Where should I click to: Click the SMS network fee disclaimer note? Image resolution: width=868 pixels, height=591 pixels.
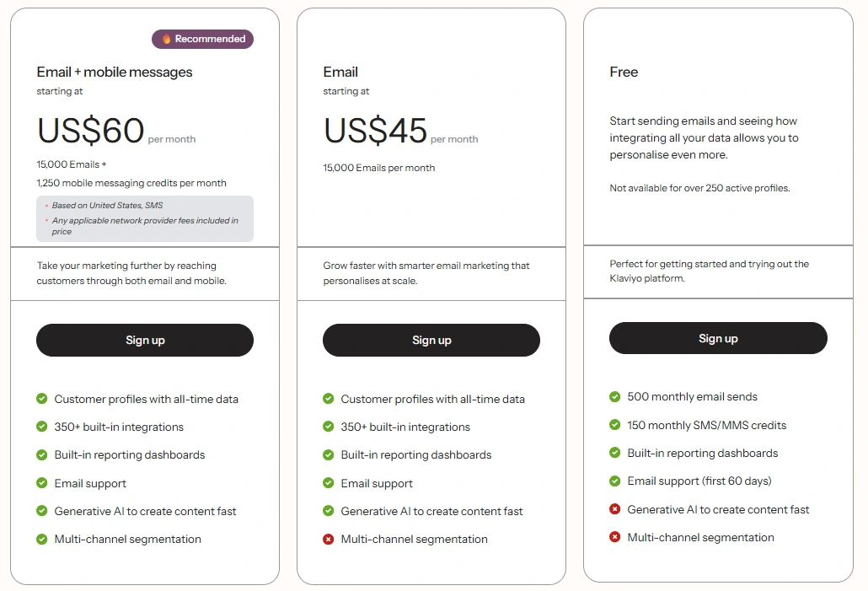point(144,218)
